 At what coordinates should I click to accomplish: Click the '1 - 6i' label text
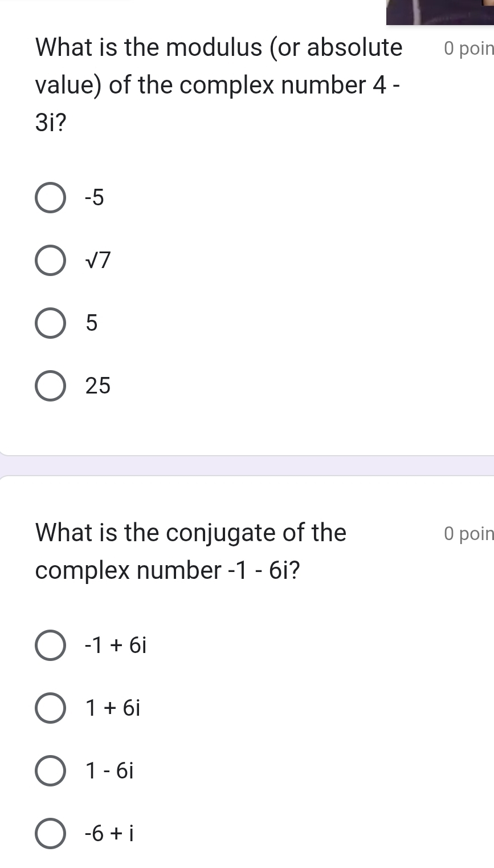(109, 771)
